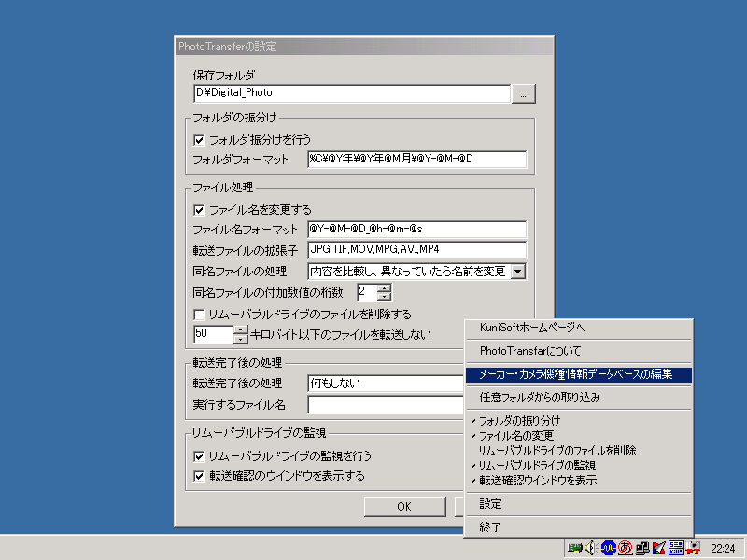
Task: Open the network computers tray icon
Action: pyautogui.click(x=642, y=548)
